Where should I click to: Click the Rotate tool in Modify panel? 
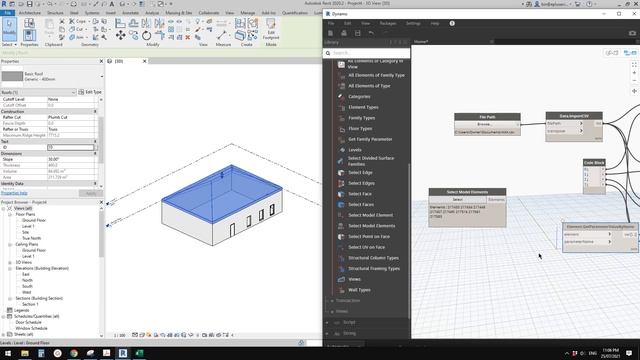point(147,36)
